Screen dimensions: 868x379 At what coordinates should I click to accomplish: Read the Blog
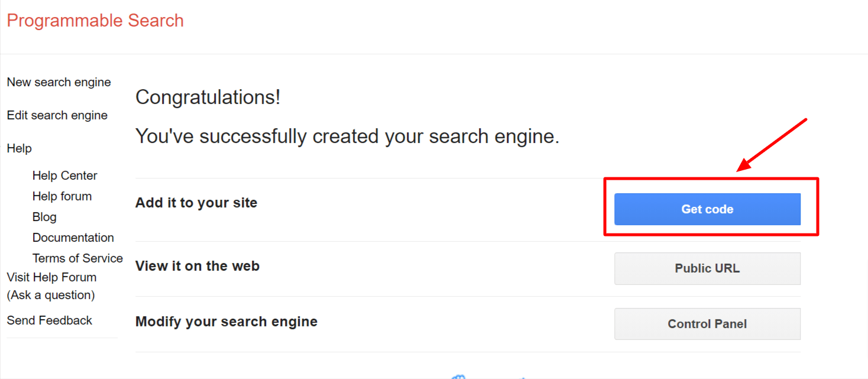44,216
